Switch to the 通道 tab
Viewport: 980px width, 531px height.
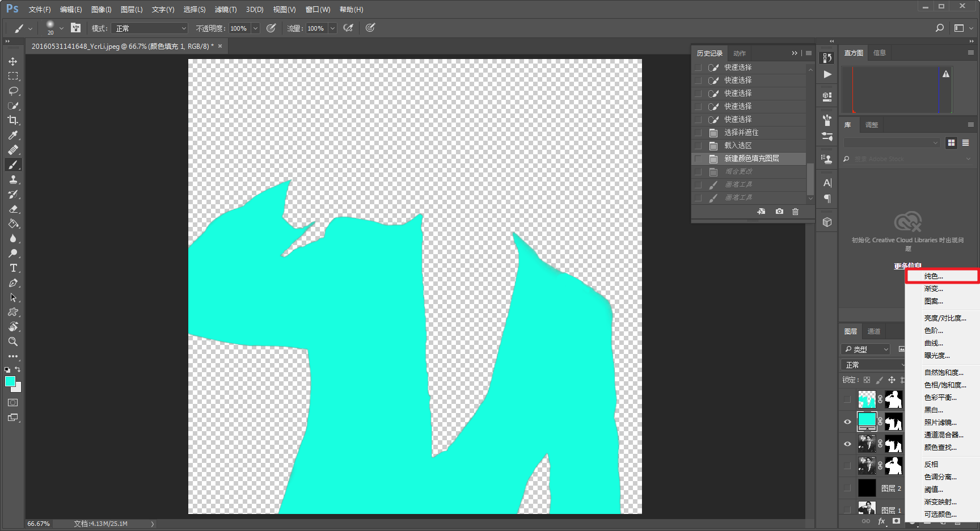click(x=874, y=331)
